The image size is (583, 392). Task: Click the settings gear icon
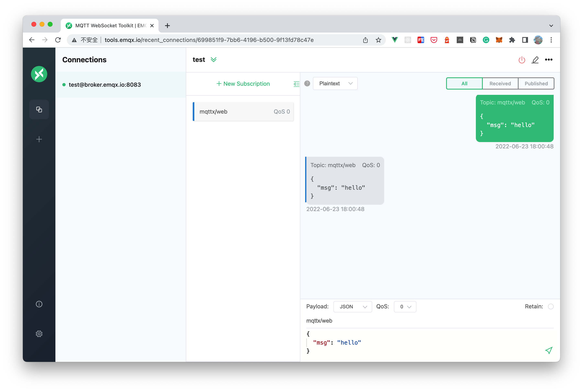[x=39, y=333]
